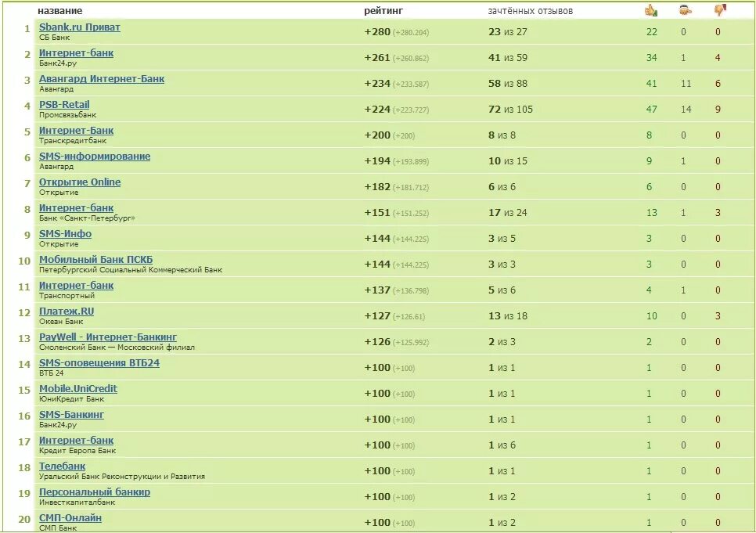Open the Открытие Online link
Viewport: 756px width, 533px height.
tap(80, 182)
